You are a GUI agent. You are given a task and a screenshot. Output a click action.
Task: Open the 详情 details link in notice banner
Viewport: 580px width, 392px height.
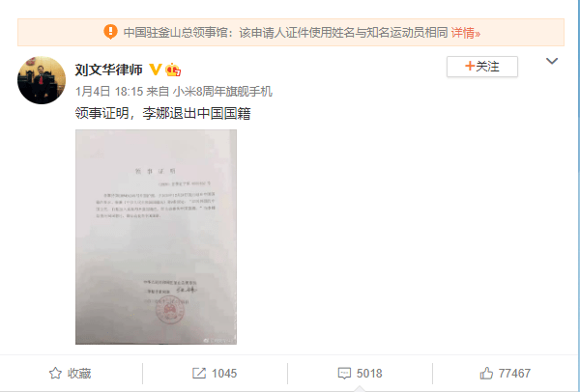point(465,33)
